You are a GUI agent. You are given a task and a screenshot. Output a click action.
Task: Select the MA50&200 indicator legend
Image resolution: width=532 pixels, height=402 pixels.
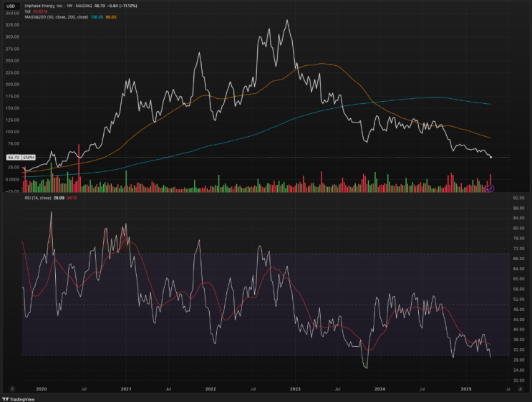point(57,17)
